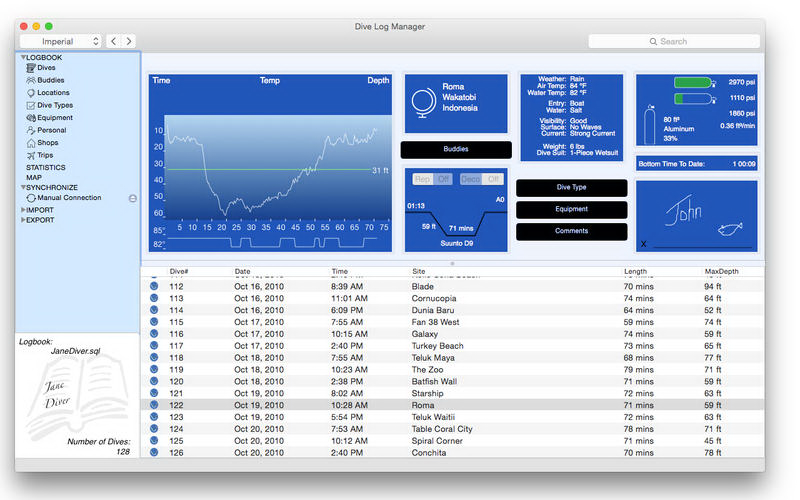Image resolution: width=800 pixels, height=500 pixels.
Task: Open STATISTICS in the sidebar
Action: tap(45, 167)
